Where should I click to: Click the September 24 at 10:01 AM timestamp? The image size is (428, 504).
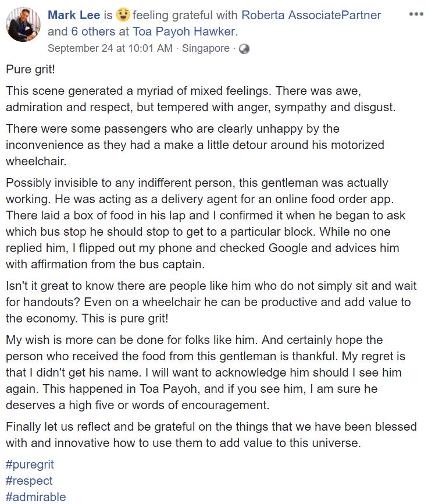click(x=110, y=48)
